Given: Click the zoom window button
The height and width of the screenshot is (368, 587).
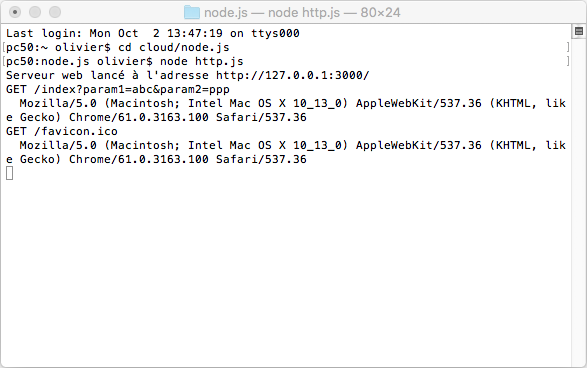Looking at the screenshot, I should click(x=55, y=12).
